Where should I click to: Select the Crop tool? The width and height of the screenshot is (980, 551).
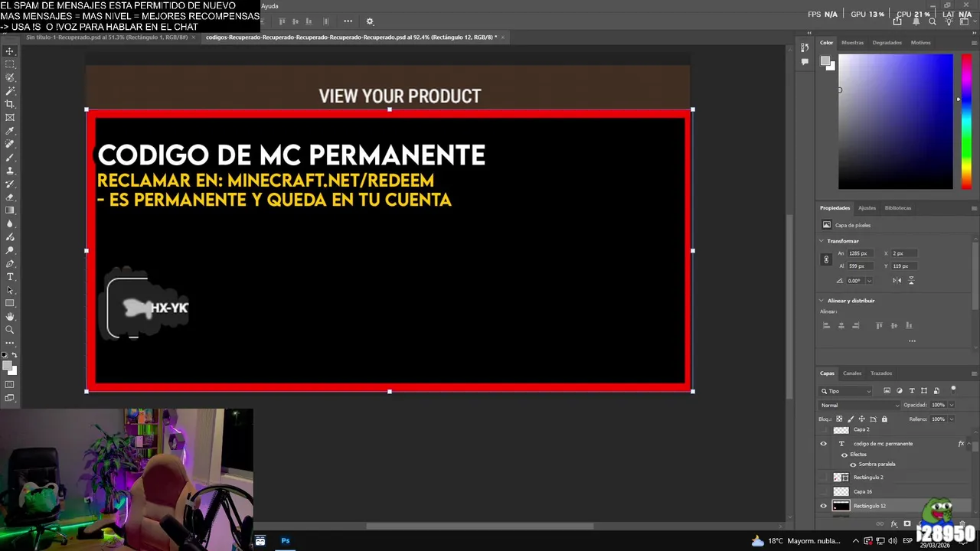(x=10, y=104)
